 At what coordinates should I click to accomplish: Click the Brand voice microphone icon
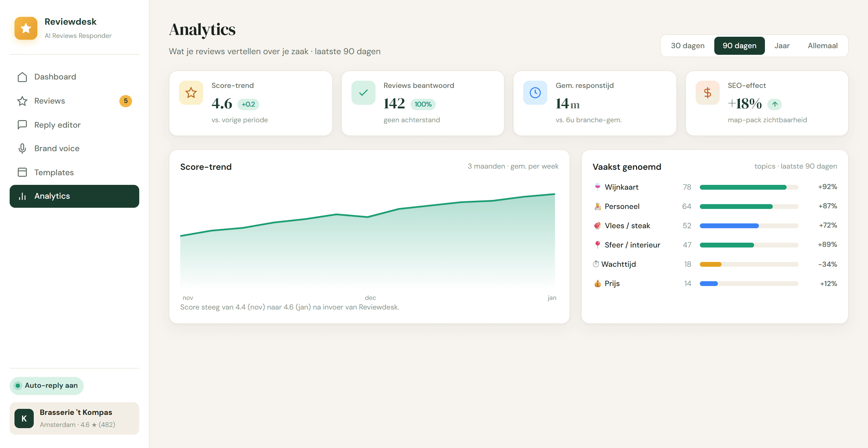[x=22, y=148]
